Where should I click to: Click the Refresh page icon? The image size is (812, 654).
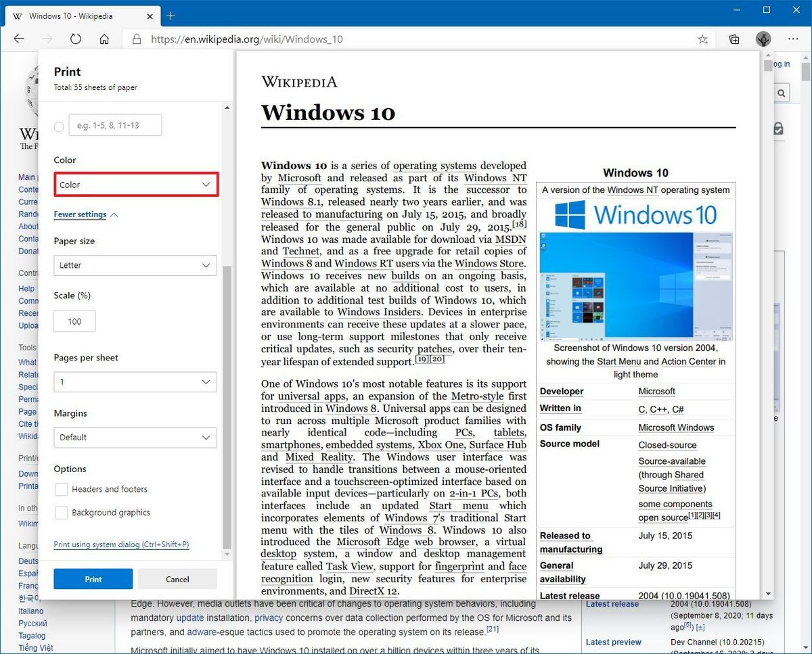[76, 39]
